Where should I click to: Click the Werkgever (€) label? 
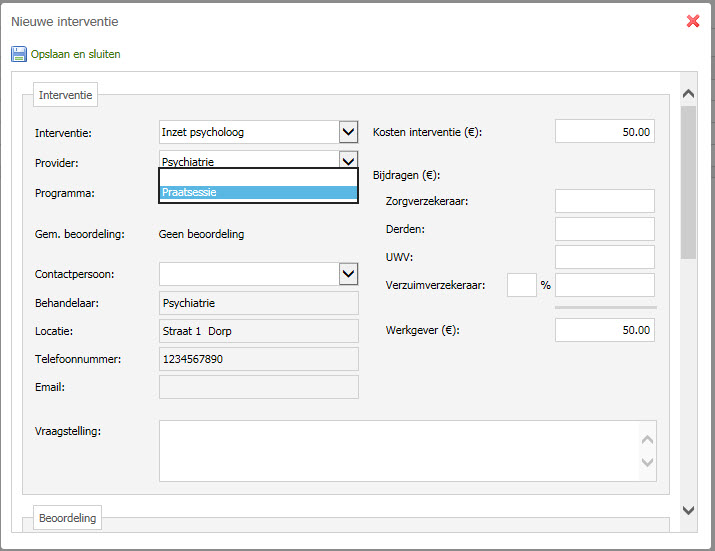[x=423, y=330]
